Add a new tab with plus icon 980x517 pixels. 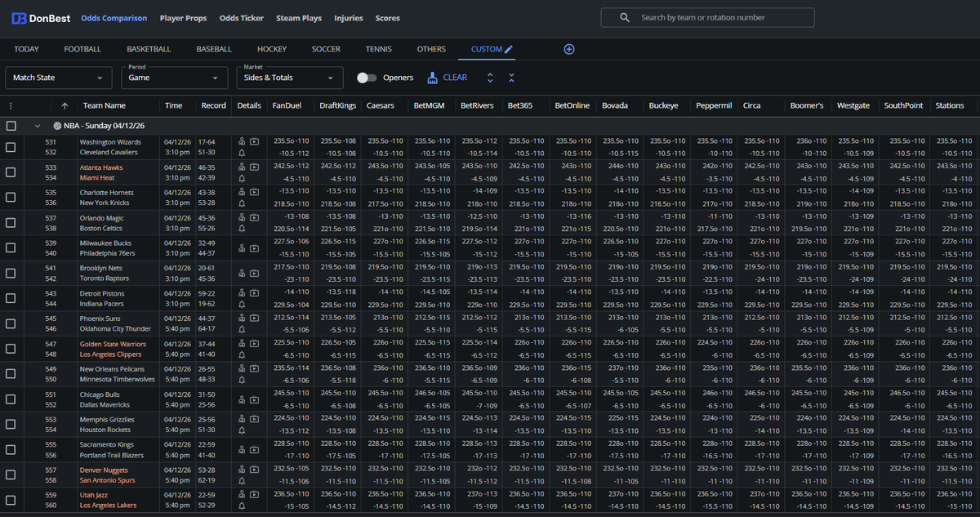569,49
